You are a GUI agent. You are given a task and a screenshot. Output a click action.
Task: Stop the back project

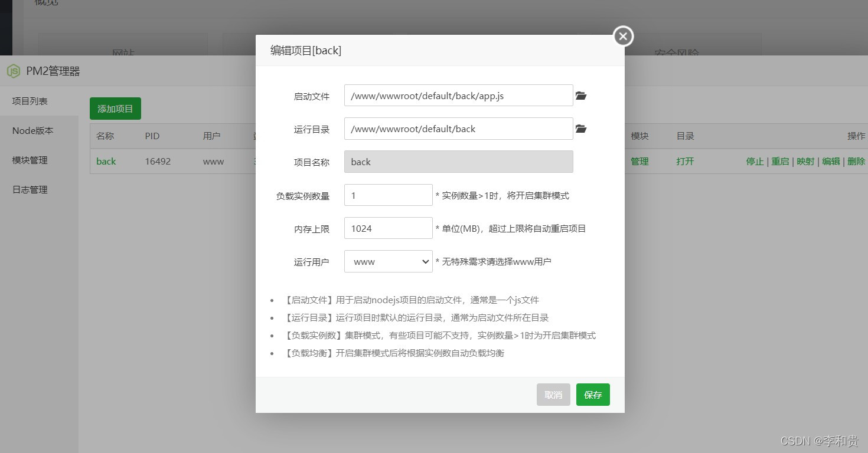(755, 161)
